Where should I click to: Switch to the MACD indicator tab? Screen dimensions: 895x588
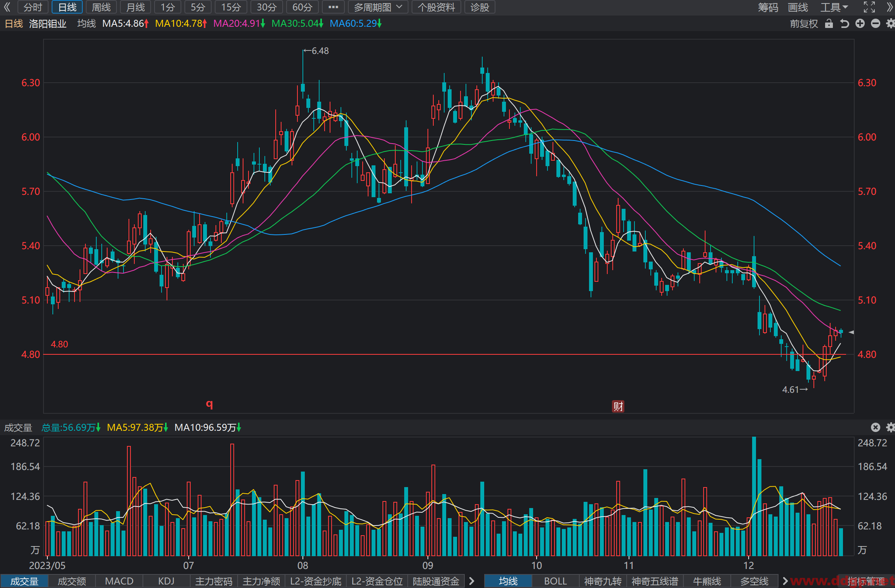point(119,581)
